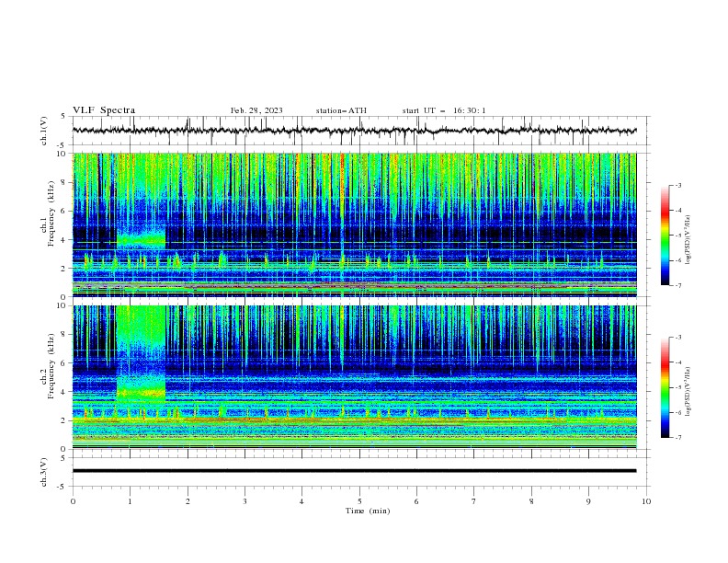The height and width of the screenshot is (563, 728).
Task: Click the time axis tick label "10"
Action: pyautogui.click(x=646, y=501)
